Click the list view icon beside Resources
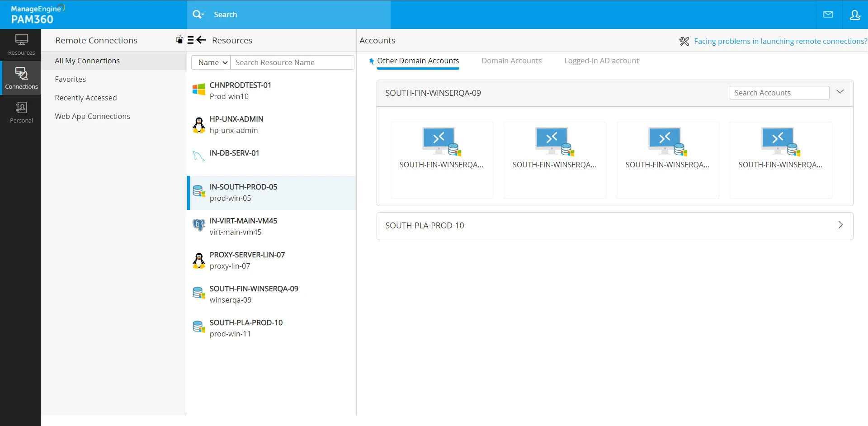The width and height of the screenshot is (868, 426). click(191, 40)
